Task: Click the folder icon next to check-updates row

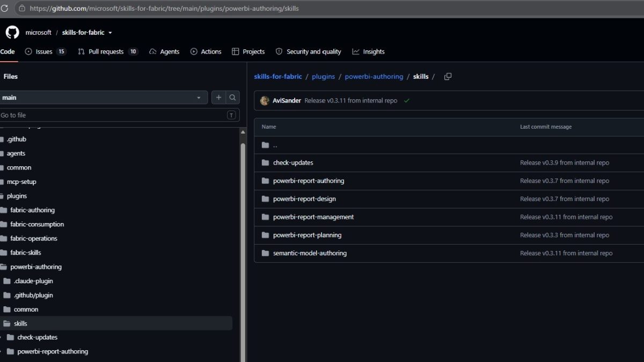Action: (x=265, y=162)
